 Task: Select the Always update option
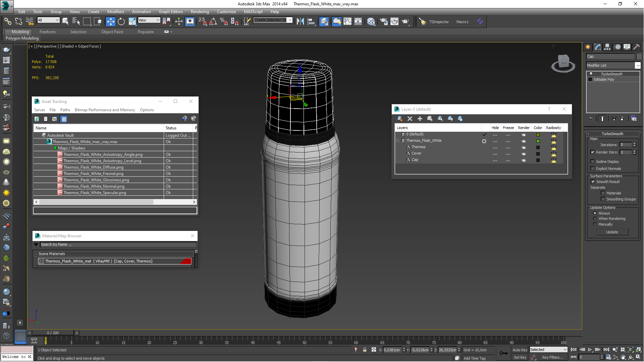(x=595, y=213)
